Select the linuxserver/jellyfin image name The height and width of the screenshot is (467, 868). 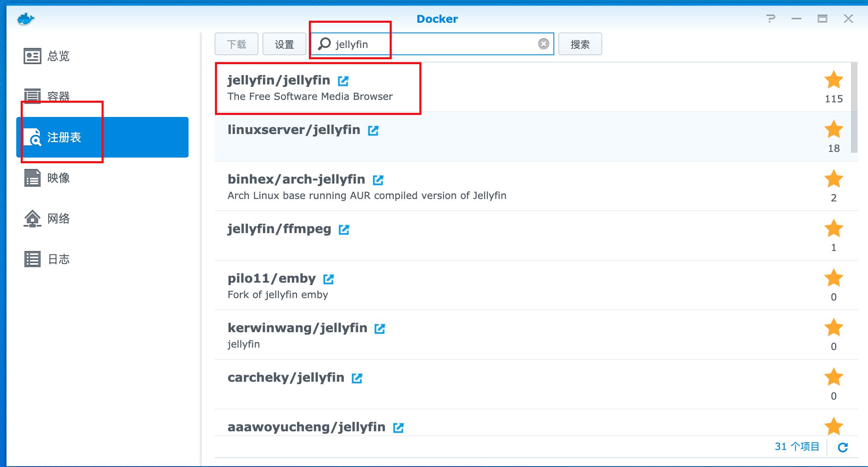point(294,130)
